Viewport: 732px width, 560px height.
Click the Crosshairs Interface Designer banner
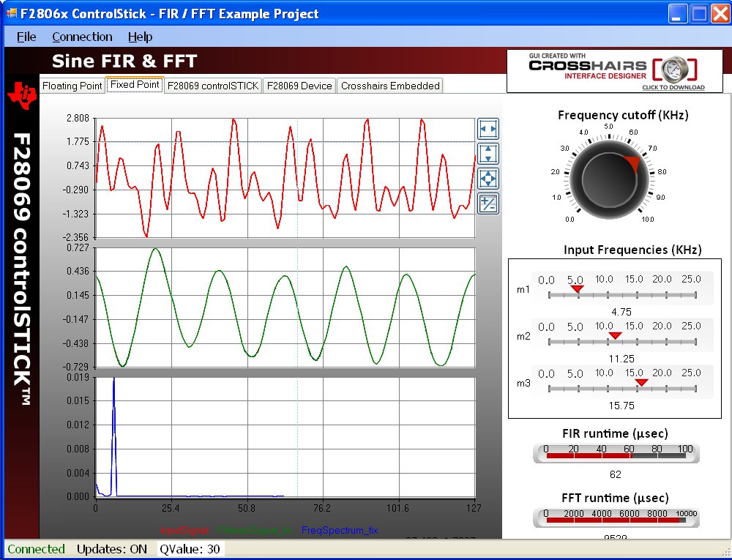click(614, 71)
